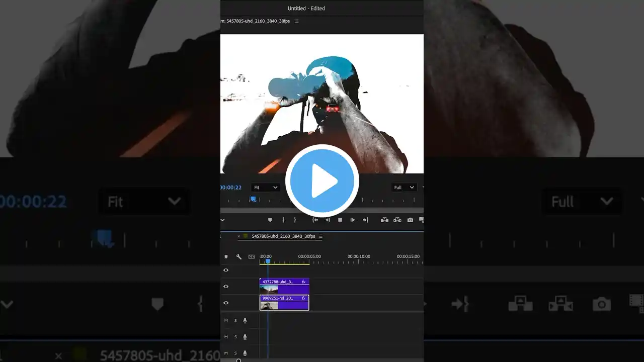Click the fx badge on clip 4372788-uhd
Image resolution: width=644 pixels, height=362 pixels.
click(303, 282)
